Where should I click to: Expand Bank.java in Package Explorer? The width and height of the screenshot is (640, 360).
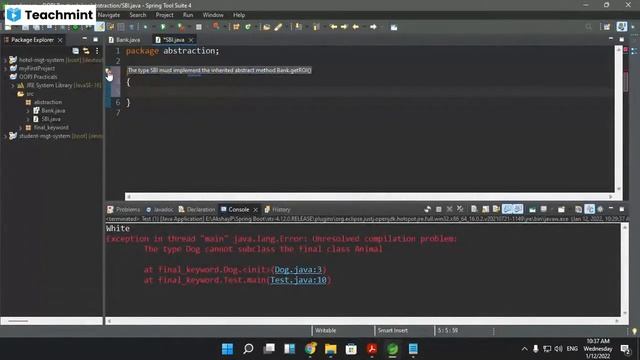coord(28,111)
